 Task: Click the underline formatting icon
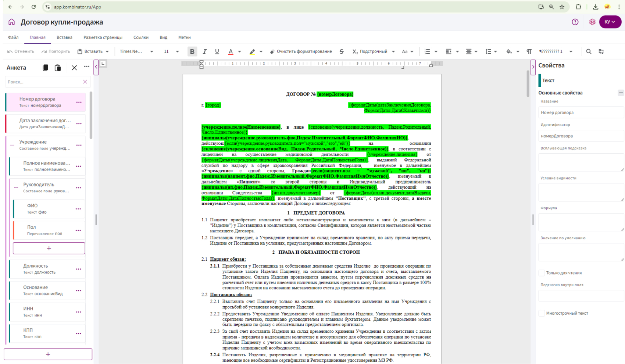pyautogui.click(x=217, y=51)
